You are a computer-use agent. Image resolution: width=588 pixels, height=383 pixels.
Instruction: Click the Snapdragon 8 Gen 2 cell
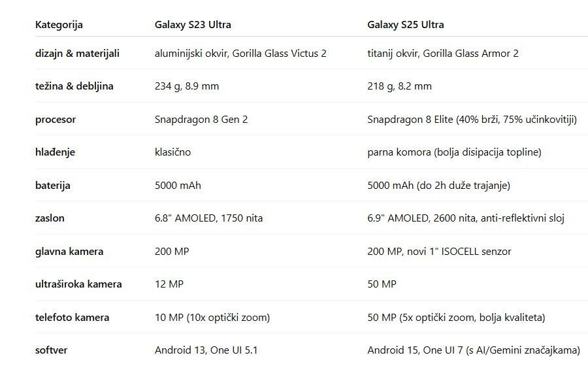[201, 120]
